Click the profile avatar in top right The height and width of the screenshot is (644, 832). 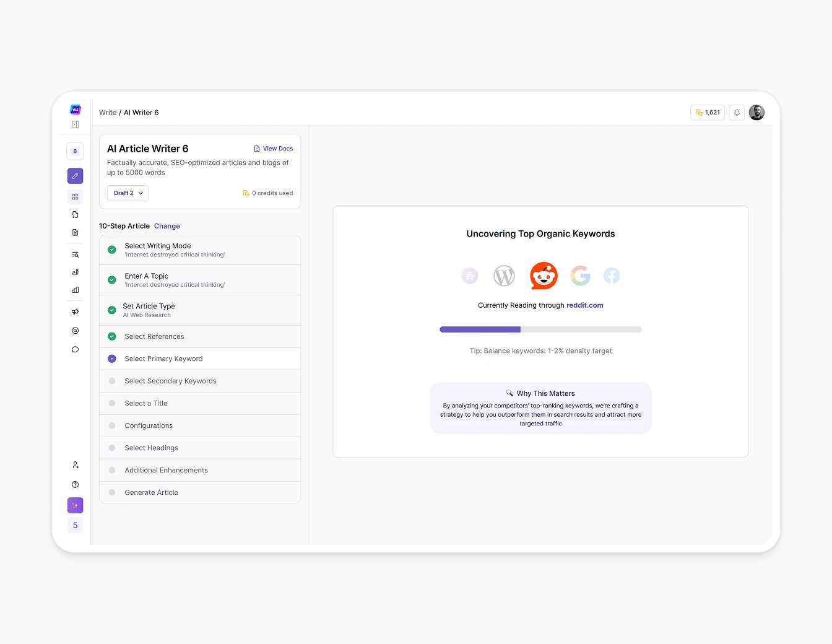[x=756, y=112]
